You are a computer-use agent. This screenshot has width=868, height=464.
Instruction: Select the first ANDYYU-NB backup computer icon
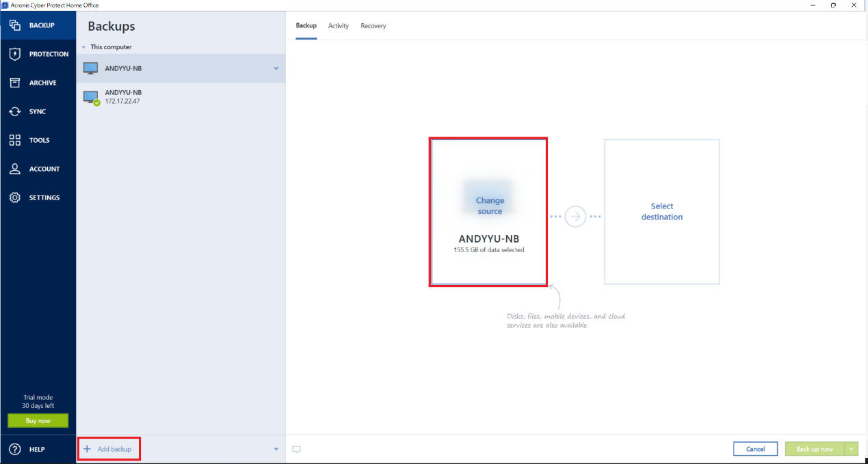click(x=91, y=68)
